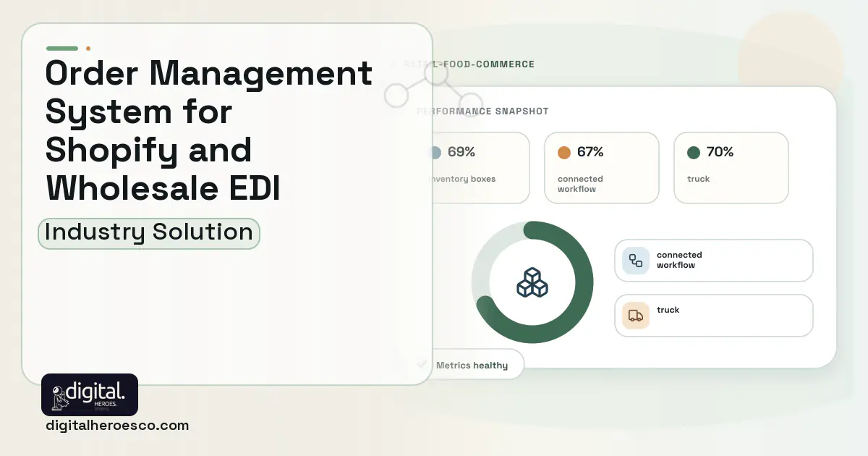This screenshot has height=456, width=868.
Task: Click the check icon beside Metrics healthy
Action: coord(422,365)
